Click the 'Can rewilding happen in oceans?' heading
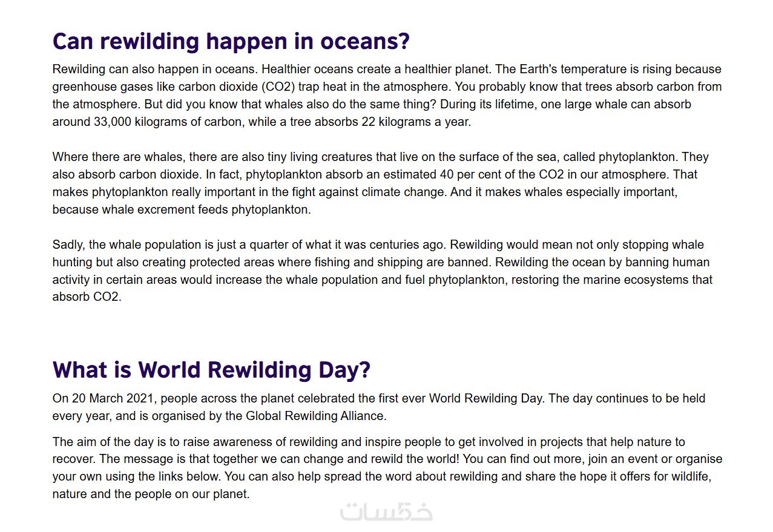This screenshot has height=532, width=773. [231, 42]
